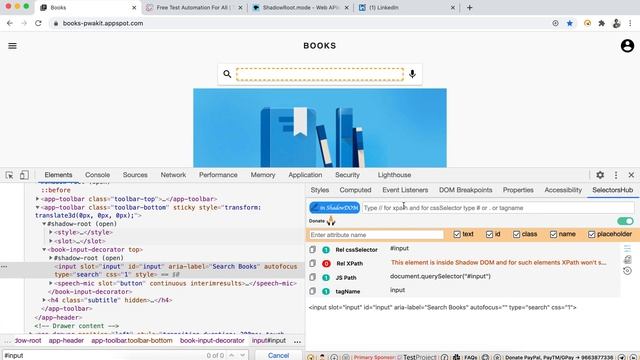Switch to ShadowRoot.mode browser tab
The image size is (640, 360).
coord(300,7)
